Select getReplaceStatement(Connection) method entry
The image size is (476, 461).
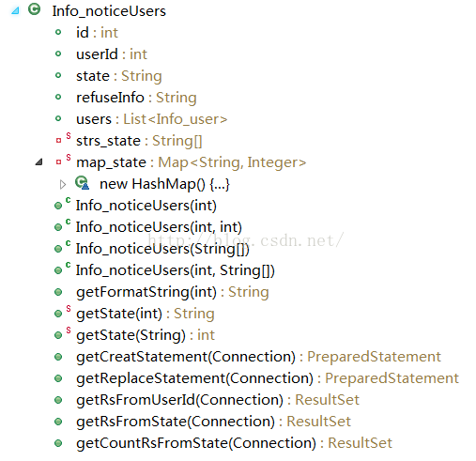[268, 378]
